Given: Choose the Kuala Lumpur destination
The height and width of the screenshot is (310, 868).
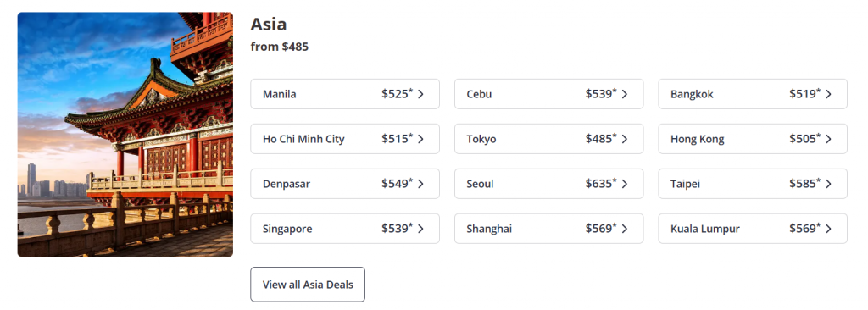Looking at the screenshot, I should [753, 229].
